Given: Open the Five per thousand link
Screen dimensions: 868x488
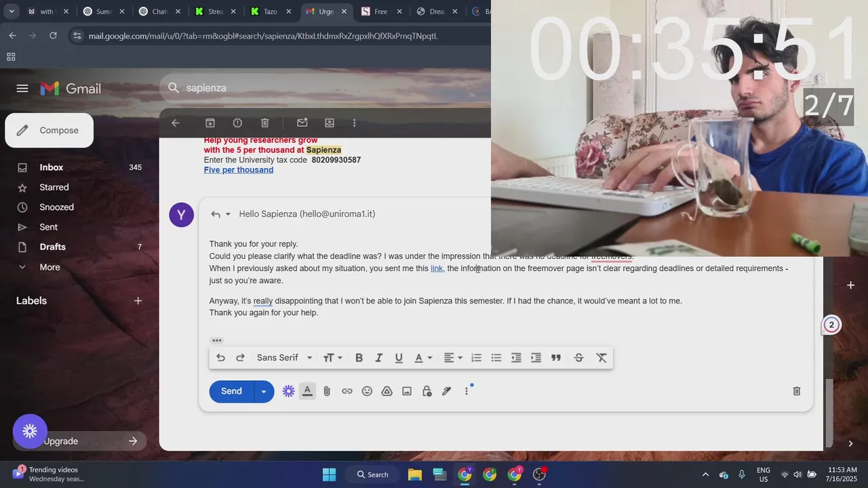Looking at the screenshot, I should coord(239,170).
